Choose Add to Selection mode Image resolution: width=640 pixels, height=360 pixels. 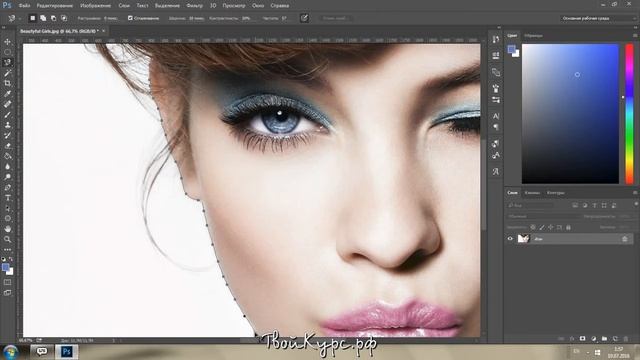(43, 18)
